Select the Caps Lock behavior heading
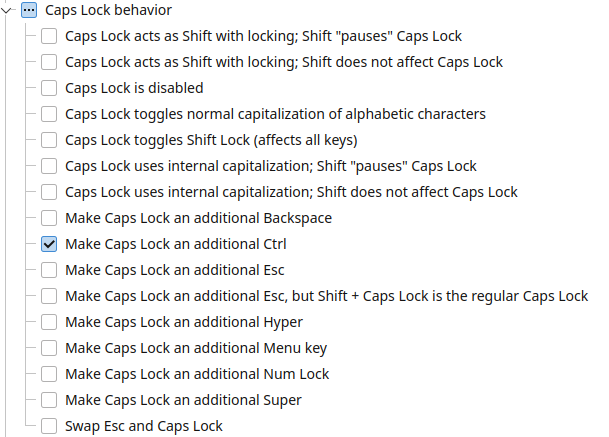This screenshot has height=437, width=609. (x=108, y=11)
